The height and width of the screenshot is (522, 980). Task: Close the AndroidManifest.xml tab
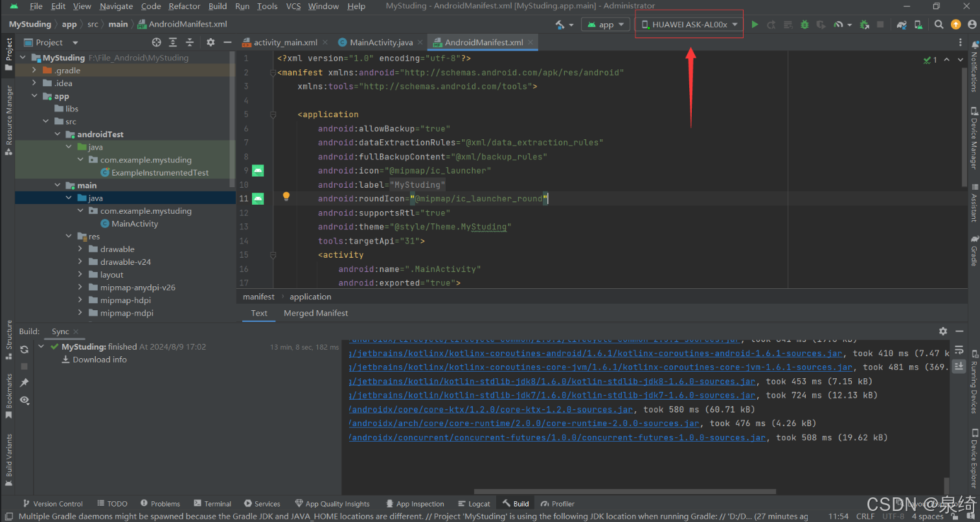tap(530, 42)
